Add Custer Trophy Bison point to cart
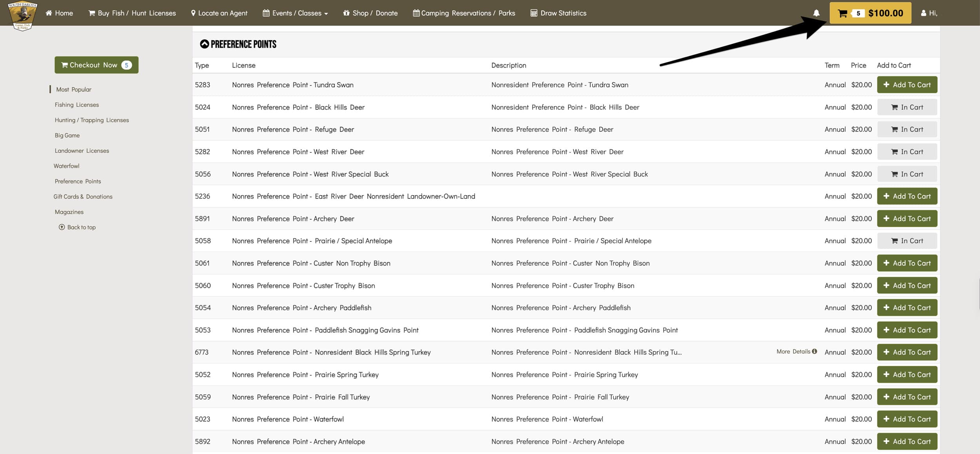This screenshot has height=454, width=980. click(x=907, y=286)
